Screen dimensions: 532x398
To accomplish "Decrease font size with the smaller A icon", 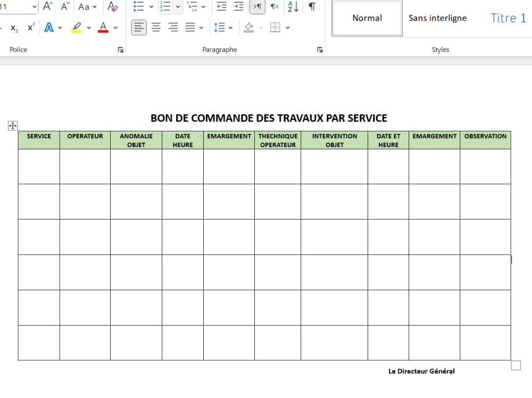I will 65,6.
